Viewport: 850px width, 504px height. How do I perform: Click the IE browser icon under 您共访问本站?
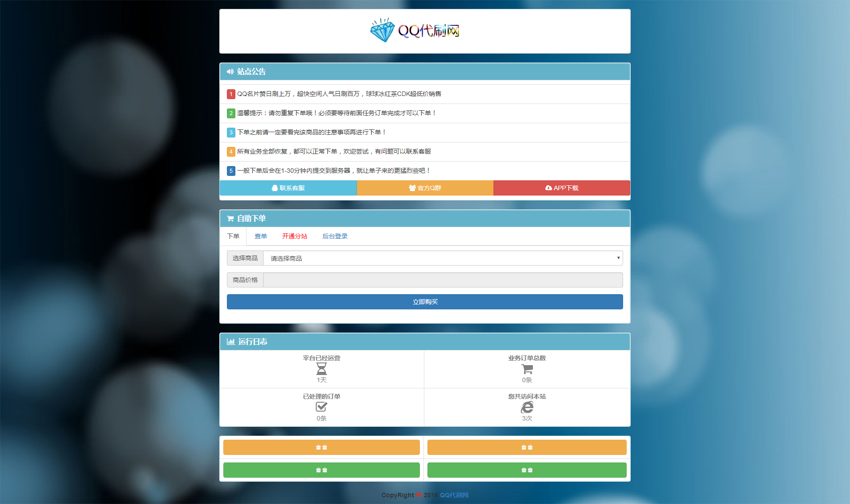point(527,407)
